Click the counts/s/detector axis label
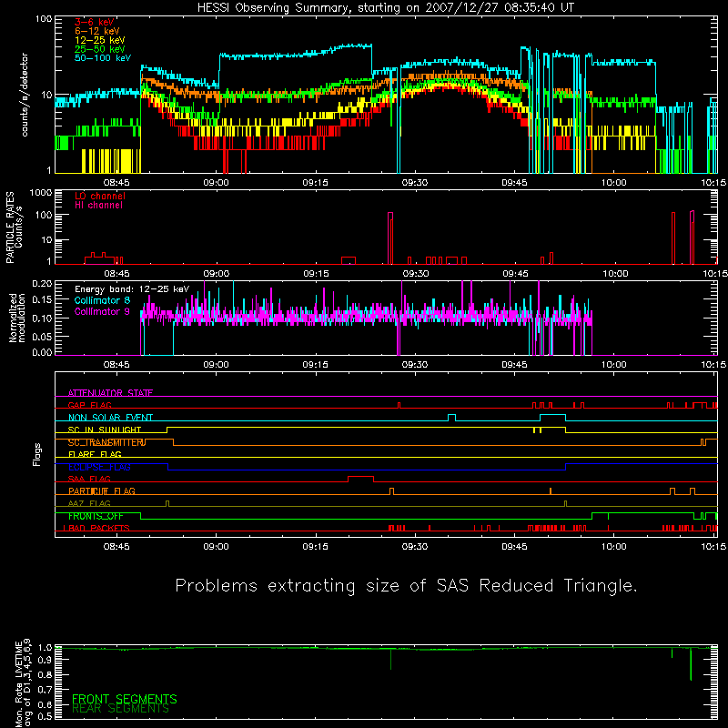Image resolution: width=728 pixels, height=728 pixels. [x=25, y=95]
